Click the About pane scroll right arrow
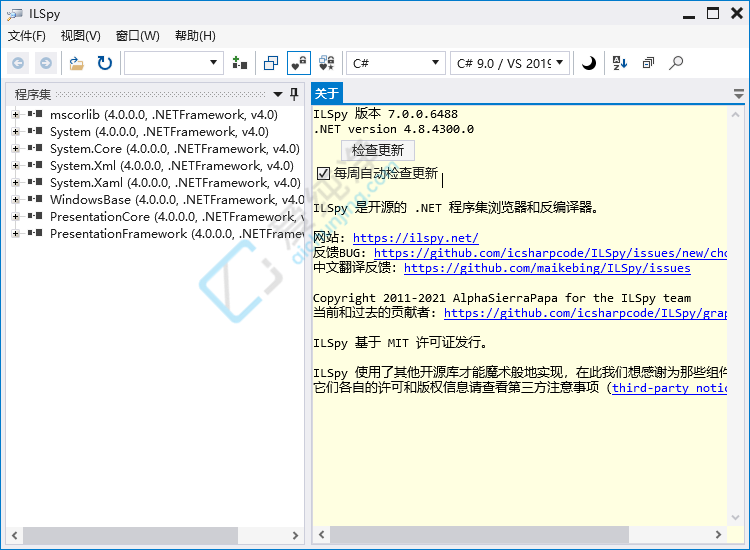Viewport: 750px width, 550px height. coord(718,535)
